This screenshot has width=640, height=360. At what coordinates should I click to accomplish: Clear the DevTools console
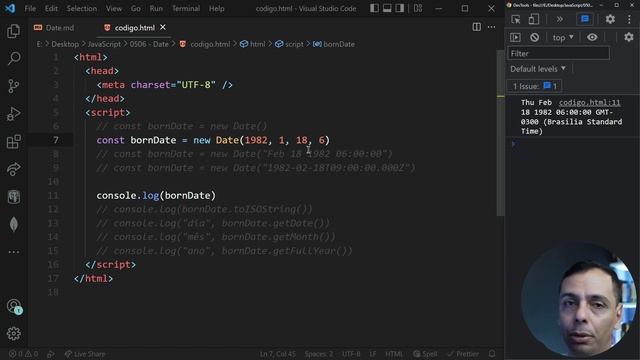pos(534,38)
